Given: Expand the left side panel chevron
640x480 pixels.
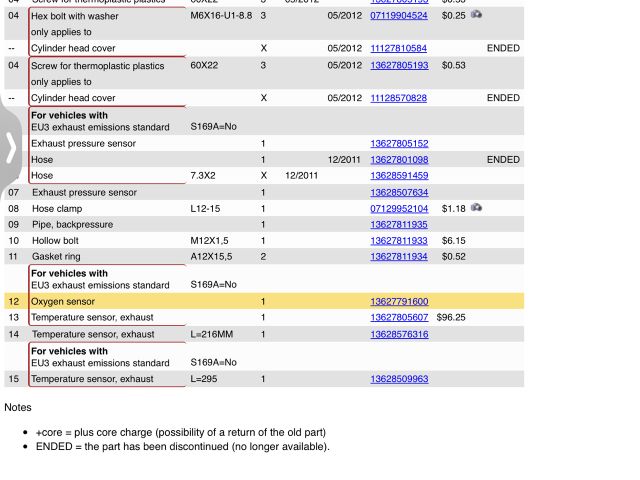Looking at the screenshot, I should click(x=10, y=148).
